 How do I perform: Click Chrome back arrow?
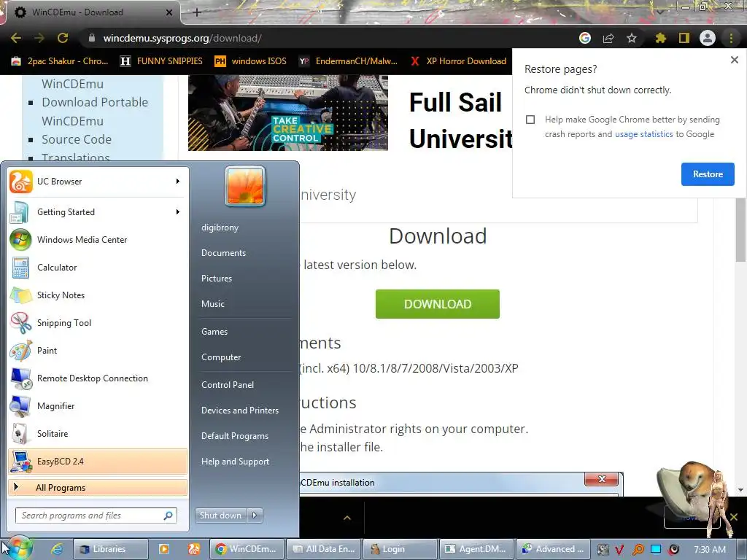point(16,38)
